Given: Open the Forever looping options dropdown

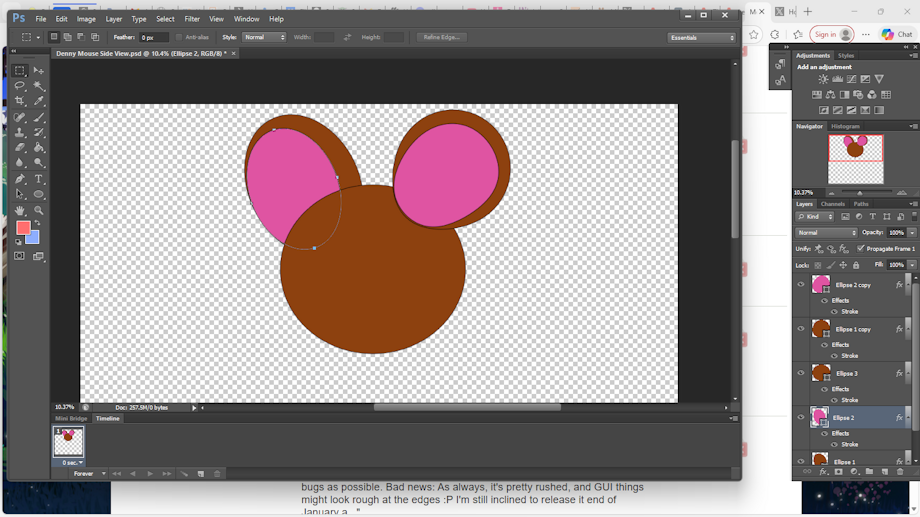Looking at the screenshot, I should click(x=88, y=474).
